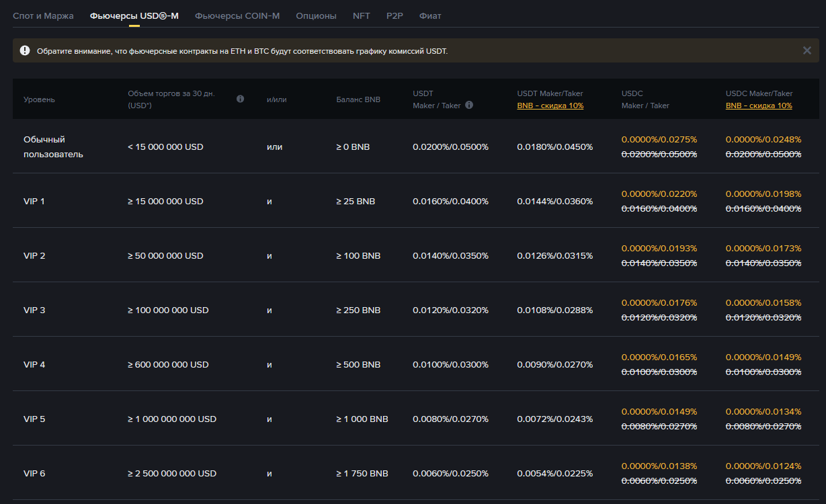The image size is (826, 504).
Task: Click the Баланс BNB column header
Action: tap(358, 99)
